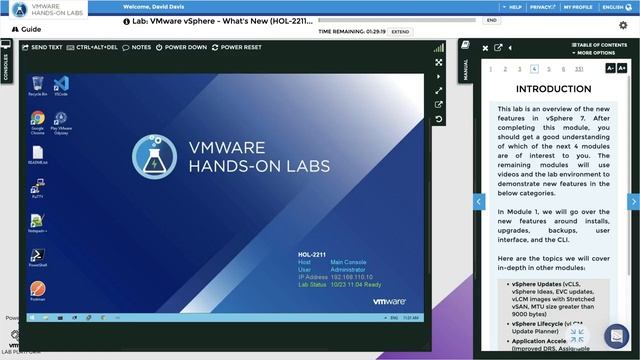Click the diagonal resize console icon

click(439, 91)
